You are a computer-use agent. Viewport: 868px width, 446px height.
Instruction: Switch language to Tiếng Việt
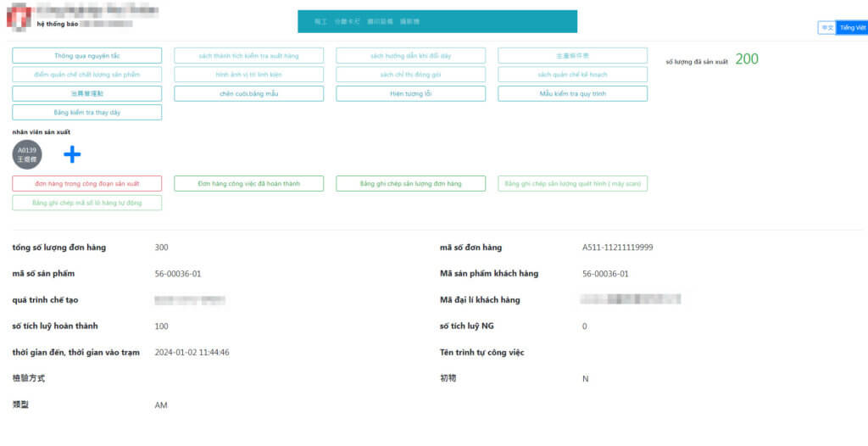click(852, 28)
